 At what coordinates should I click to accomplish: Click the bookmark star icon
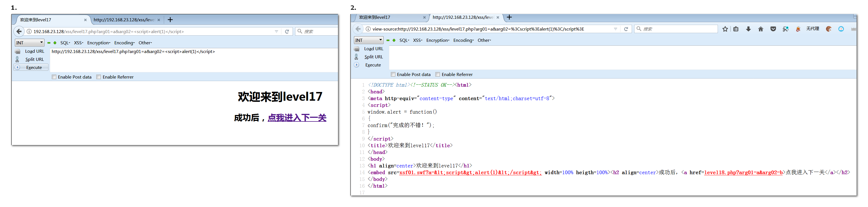[725, 29]
